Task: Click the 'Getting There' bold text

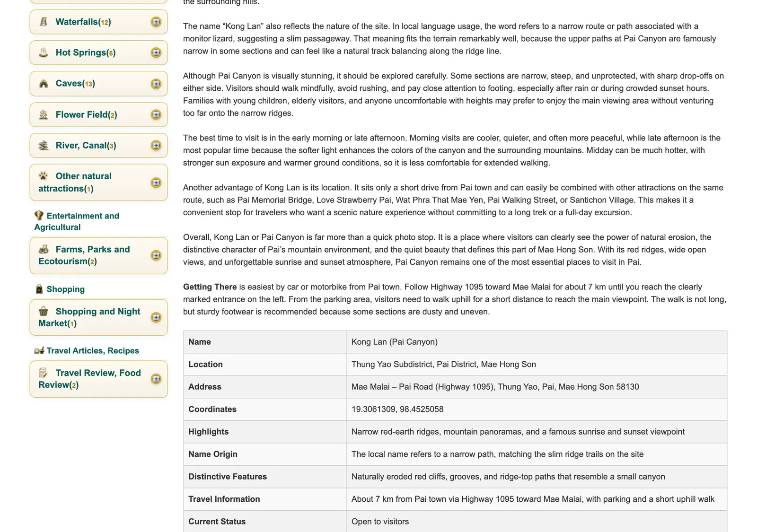Action: (210, 287)
